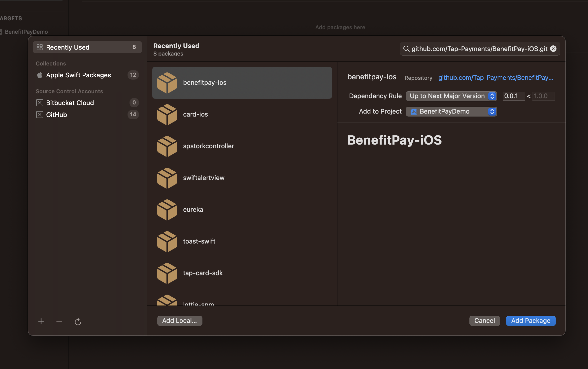
Task: Click the count badge 12 beside Apple Swift Packages
Action: point(133,75)
